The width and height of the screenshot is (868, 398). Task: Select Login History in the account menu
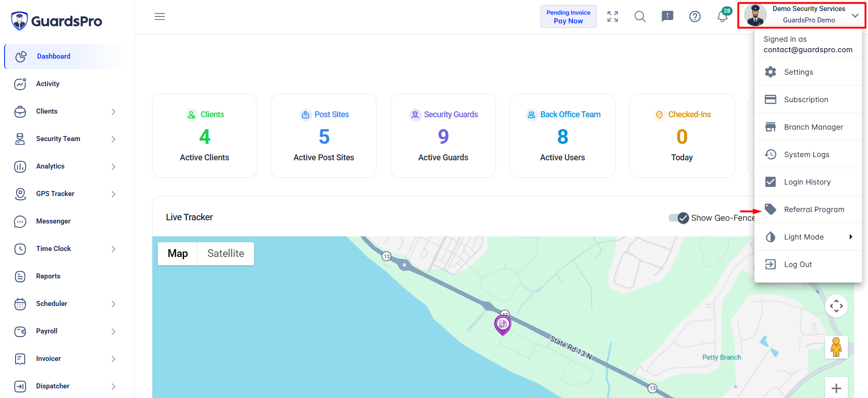808,182
